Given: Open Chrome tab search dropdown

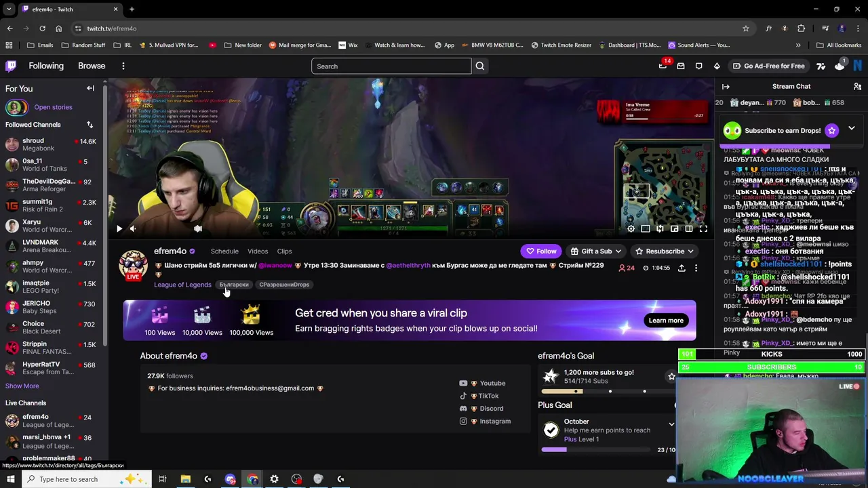Looking at the screenshot, I should point(9,9).
